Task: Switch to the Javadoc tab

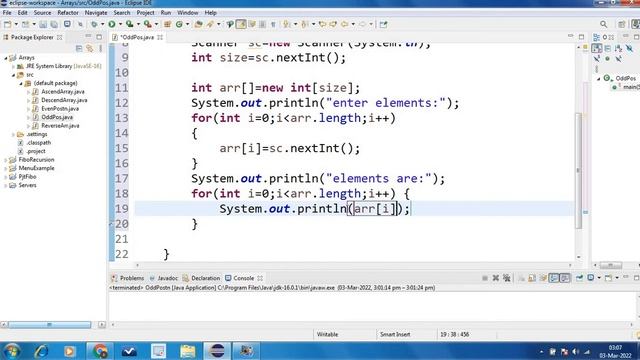Action: pyautogui.click(x=163, y=278)
